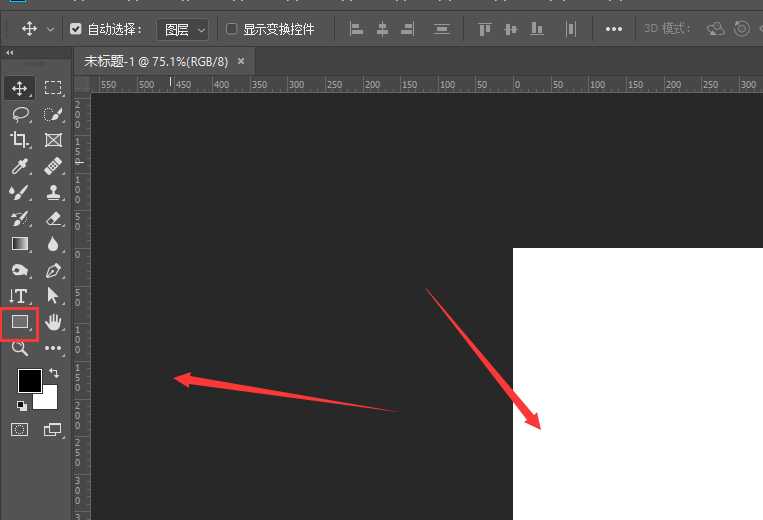763x520 pixels.
Task: Activate the Zoom magnifier tool
Action: (x=19, y=348)
